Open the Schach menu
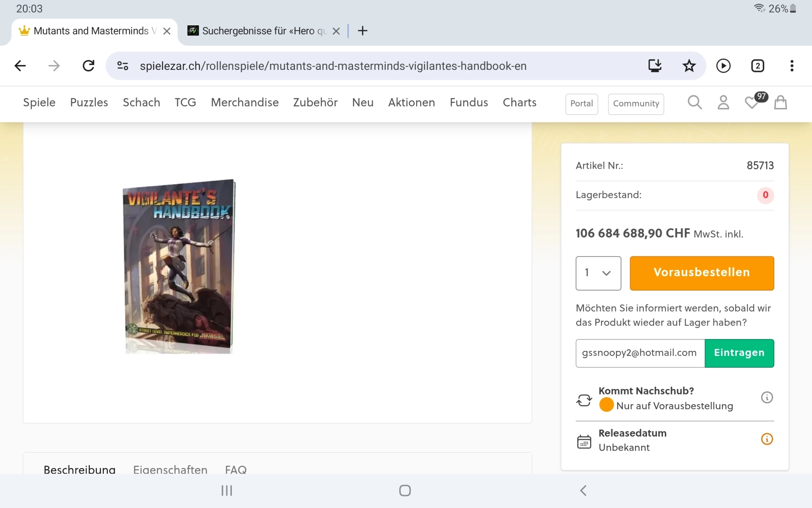812x508 pixels. coord(142,102)
